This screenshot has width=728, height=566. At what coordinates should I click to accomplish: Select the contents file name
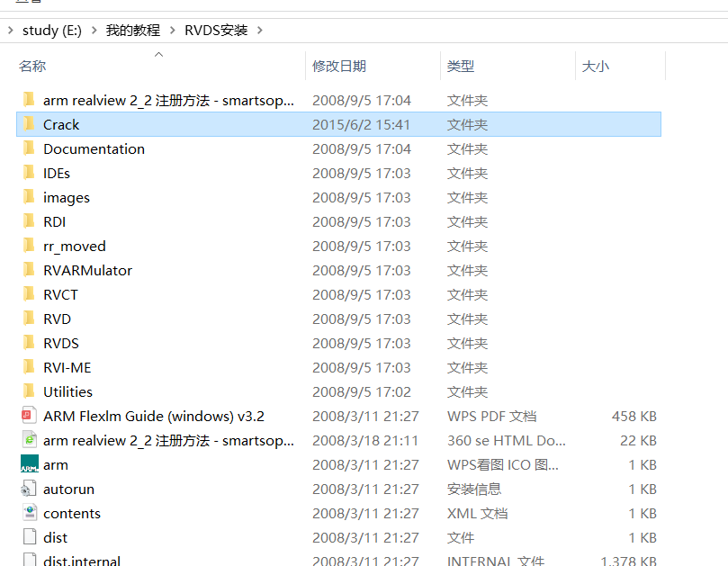click(72, 514)
